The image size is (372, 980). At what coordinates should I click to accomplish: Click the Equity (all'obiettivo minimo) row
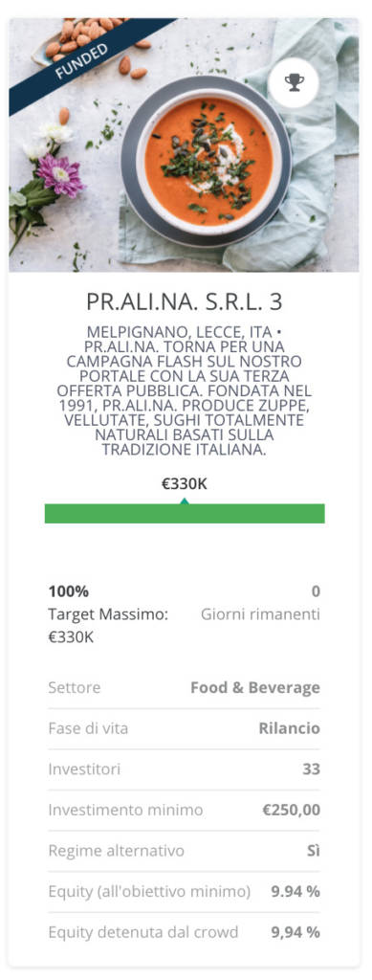click(185, 892)
